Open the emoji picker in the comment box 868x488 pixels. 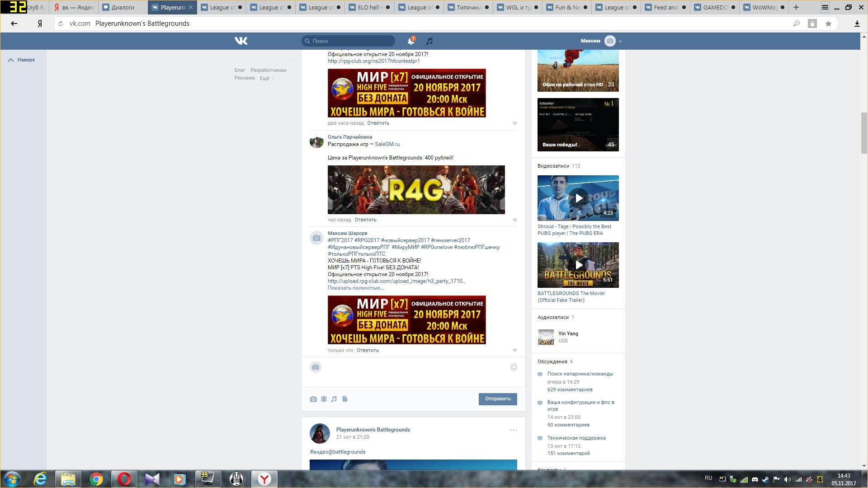click(514, 367)
